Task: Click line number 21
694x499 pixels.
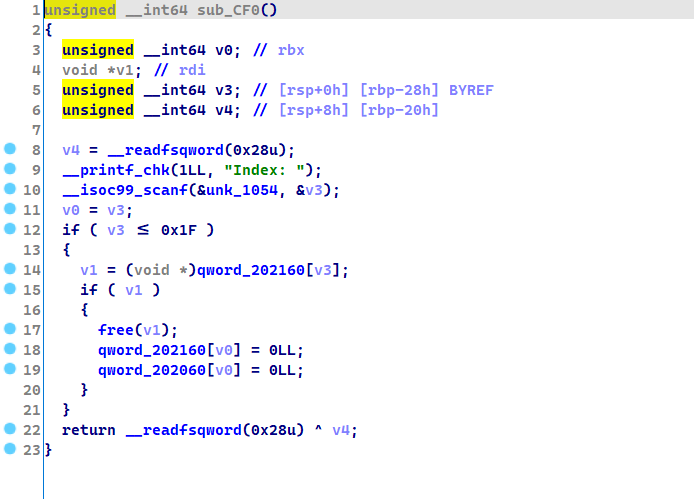Action: point(32,410)
